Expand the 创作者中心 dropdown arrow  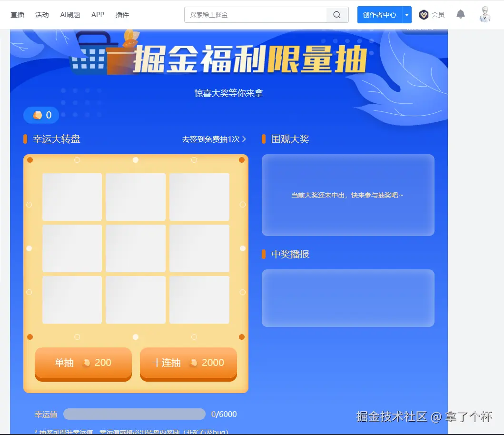[x=407, y=15]
